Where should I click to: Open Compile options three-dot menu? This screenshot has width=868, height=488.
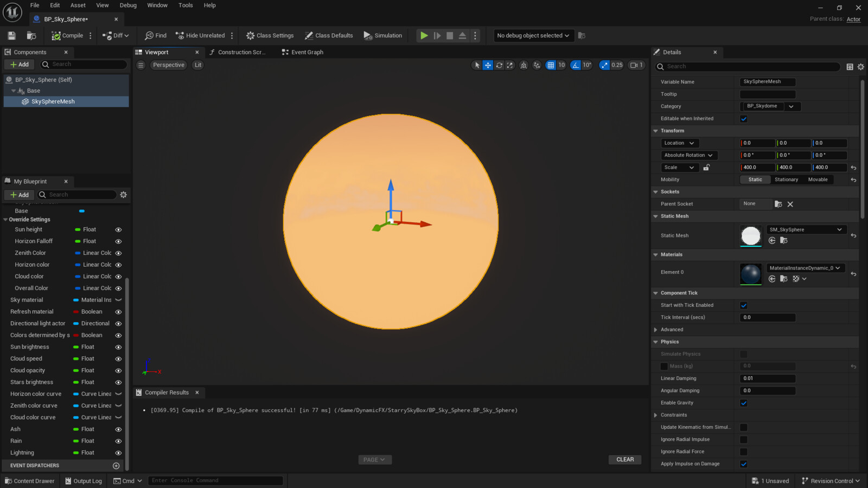pyautogui.click(x=91, y=36)
